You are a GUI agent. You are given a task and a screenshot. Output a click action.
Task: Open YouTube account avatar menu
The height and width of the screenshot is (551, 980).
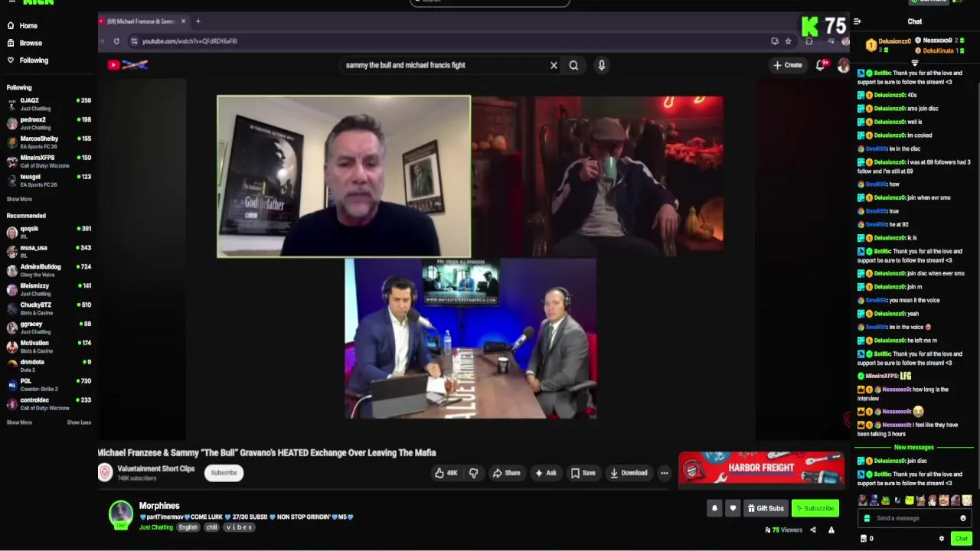(843, 66)
